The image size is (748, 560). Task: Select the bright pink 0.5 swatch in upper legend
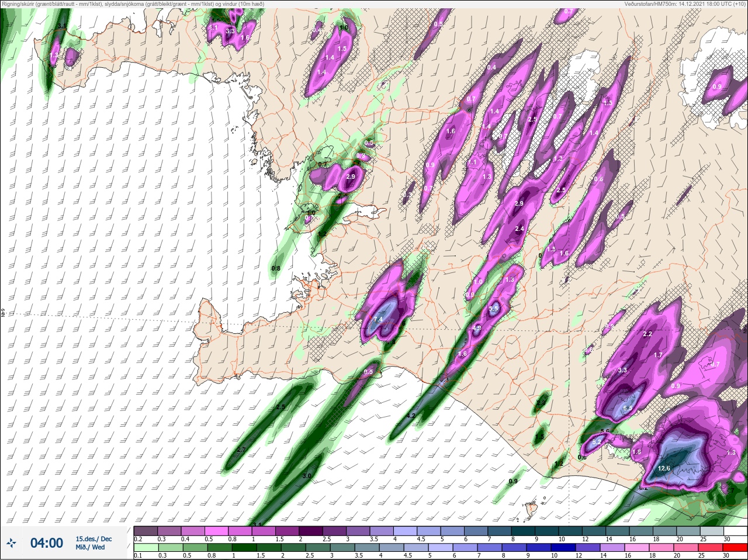[x=216, y=531]
